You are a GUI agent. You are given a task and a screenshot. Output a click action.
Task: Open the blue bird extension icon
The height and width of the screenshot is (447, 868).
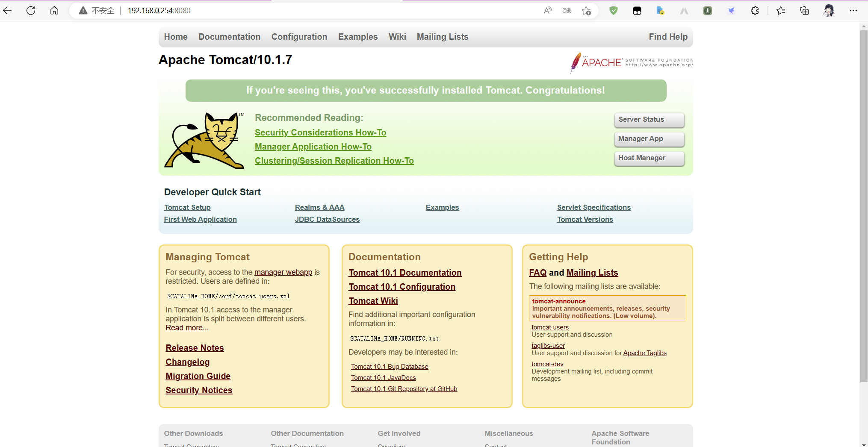731,11
